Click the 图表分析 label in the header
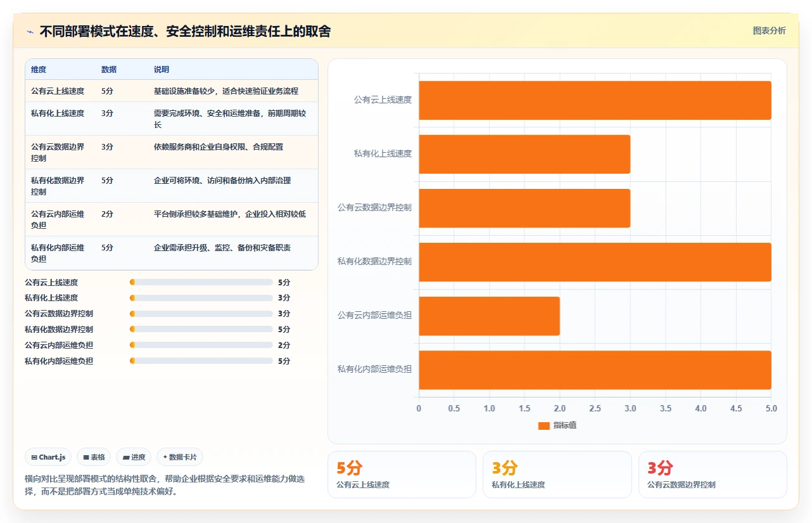Screen dimensions: 812x523 click(769, 30)
